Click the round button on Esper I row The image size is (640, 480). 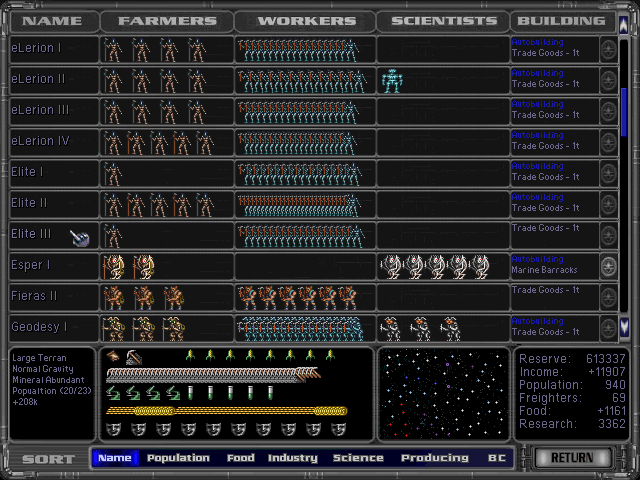pyautogui.click(x=608, y=267)
